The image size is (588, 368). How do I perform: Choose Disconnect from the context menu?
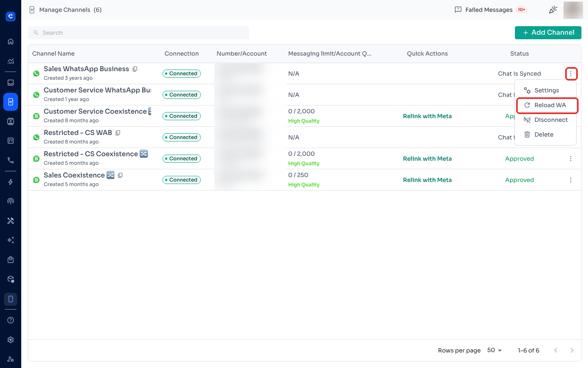[546, 120]
